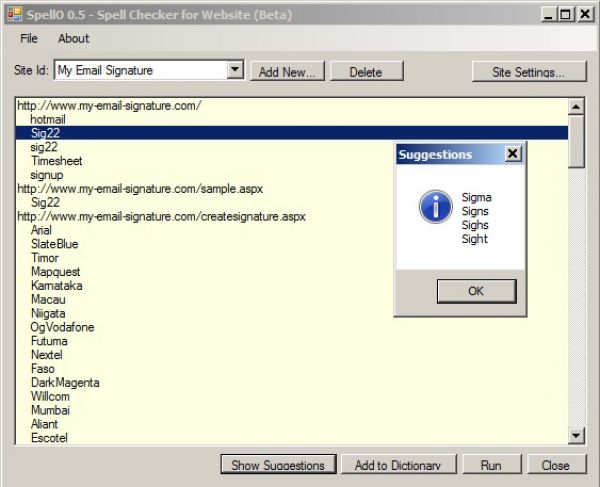Select the Niigata entry
The image size is (600, 487).
[x=48, y=313]
